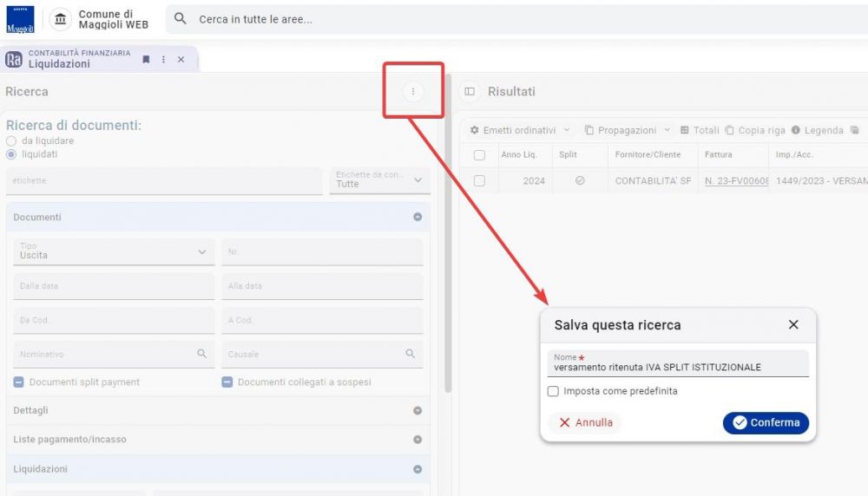The image size is (868, 496).
Task: Click the Nominativo lookup magnifier icon
Action: (201, 353)
